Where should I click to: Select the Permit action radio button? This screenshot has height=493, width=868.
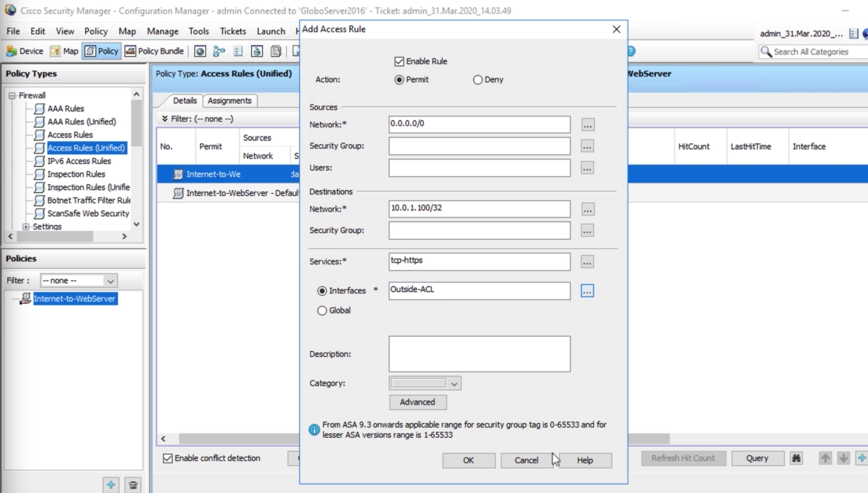click(x=399, y=80)
